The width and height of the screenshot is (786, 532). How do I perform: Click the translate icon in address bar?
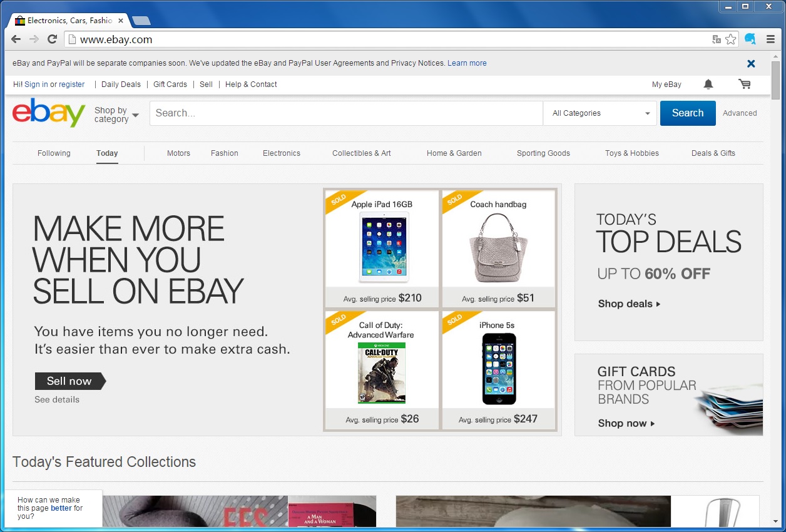click(x=717, y=39)
